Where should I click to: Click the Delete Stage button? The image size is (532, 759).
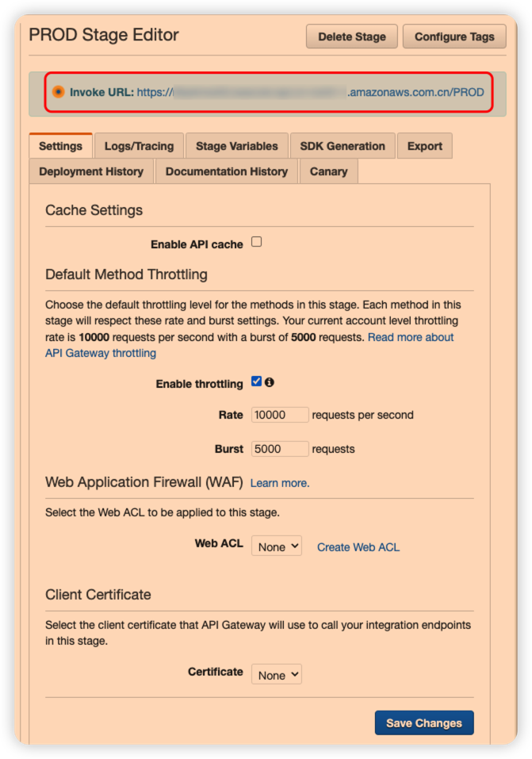(x=351, y=36)
